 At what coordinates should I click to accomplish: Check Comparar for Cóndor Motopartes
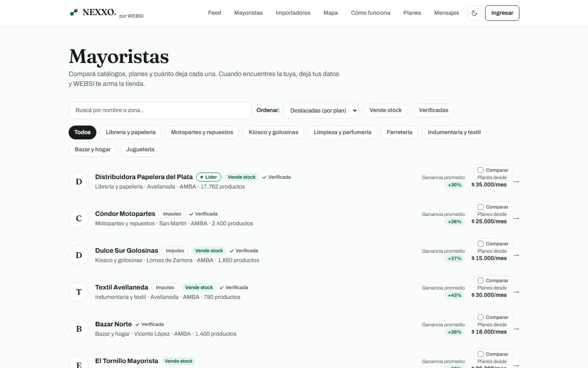coord(481,207)
